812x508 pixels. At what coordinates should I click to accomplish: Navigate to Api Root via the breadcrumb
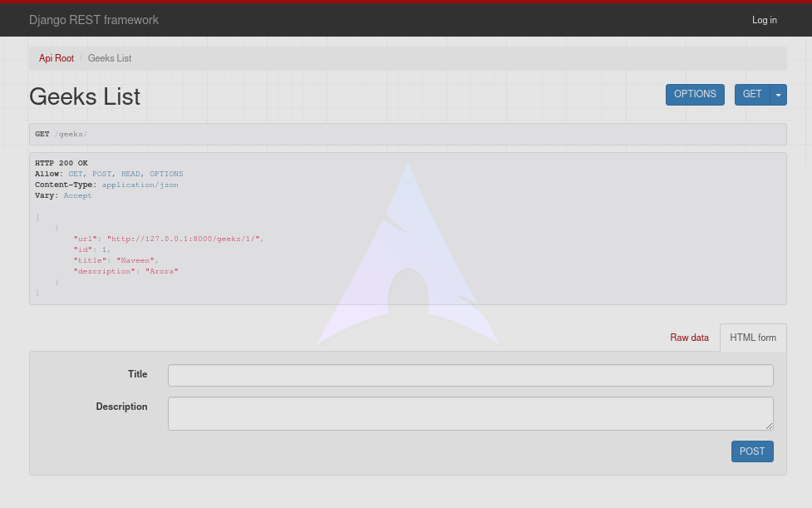56,58
